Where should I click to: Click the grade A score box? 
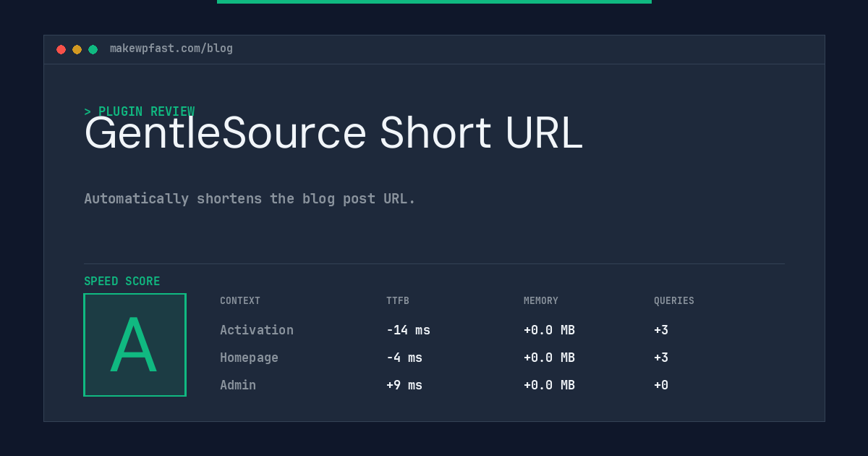click(x=135, y=345)
